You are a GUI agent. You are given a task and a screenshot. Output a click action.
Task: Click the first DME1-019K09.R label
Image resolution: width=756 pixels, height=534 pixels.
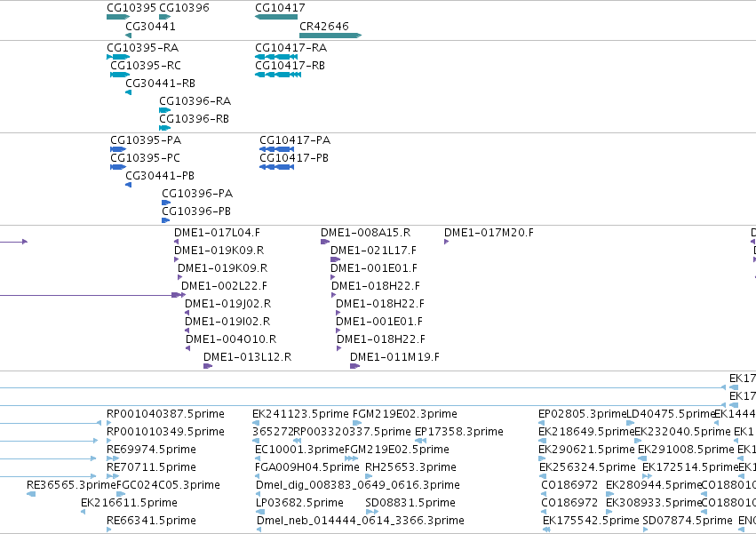219,251
